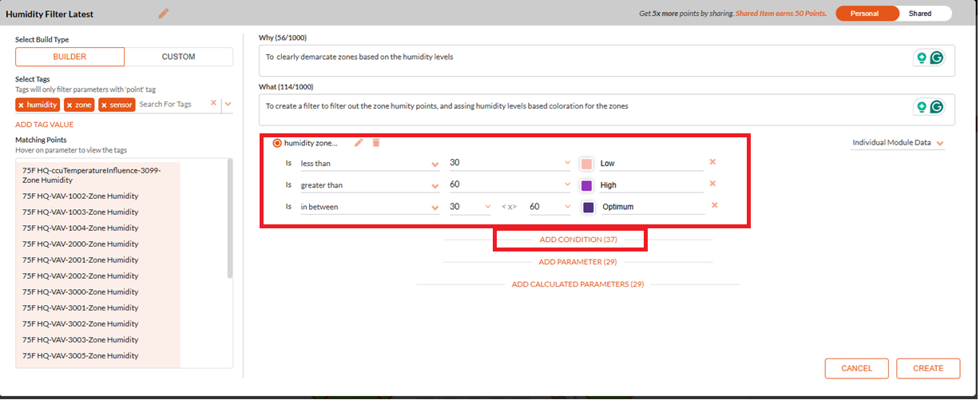
Task: Click ADD PARAMETER (29)
Action: tap(577, 262)
